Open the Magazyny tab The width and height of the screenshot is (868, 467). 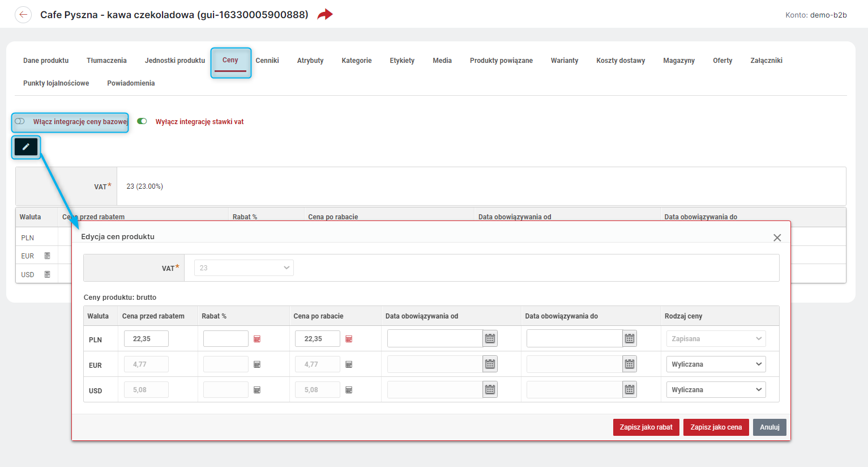[x=679, y=61]
